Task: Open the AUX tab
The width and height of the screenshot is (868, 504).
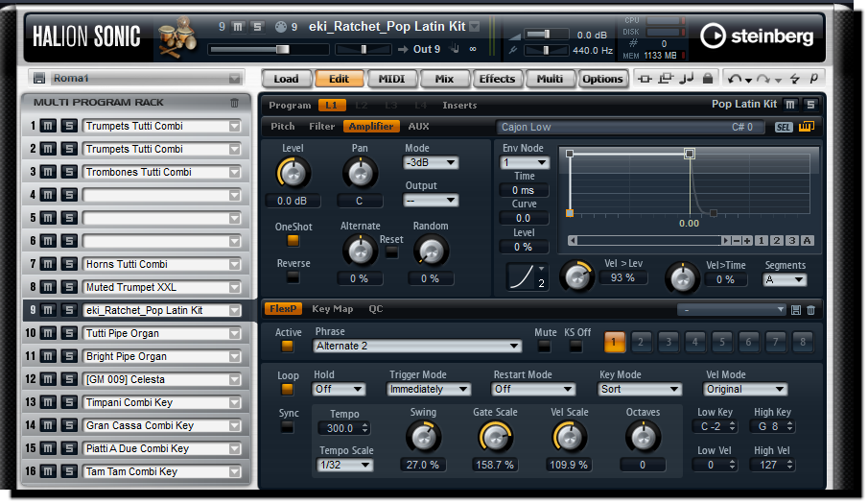Action: coord(418,127)
